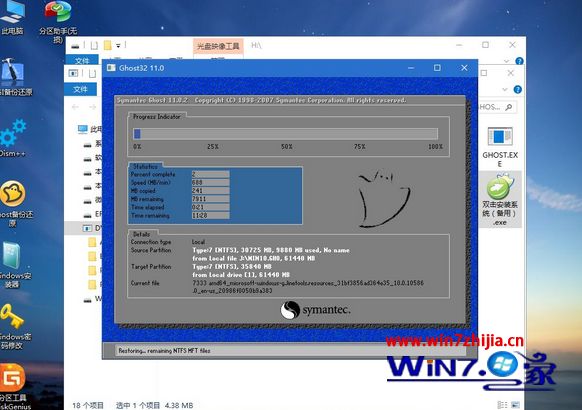Launch the Windows安装器 desktop icon
Viewport: 582px width, 410px height.
(14, 265)
